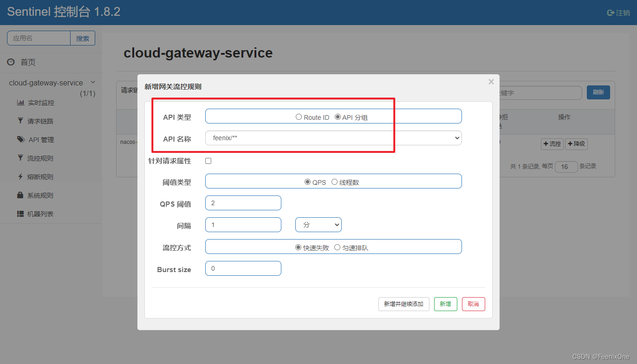637x364 pixels.
Task: Click the dashboard icon beside 首页
Action: click(x=11, y=62)
